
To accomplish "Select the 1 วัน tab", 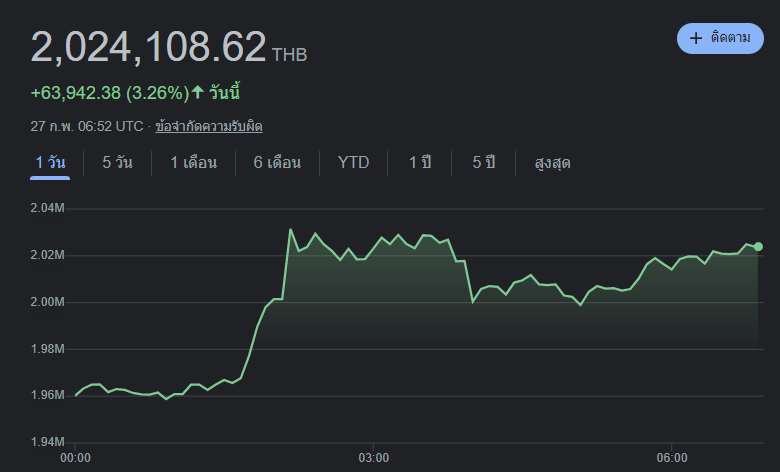I will click(50, 163).
